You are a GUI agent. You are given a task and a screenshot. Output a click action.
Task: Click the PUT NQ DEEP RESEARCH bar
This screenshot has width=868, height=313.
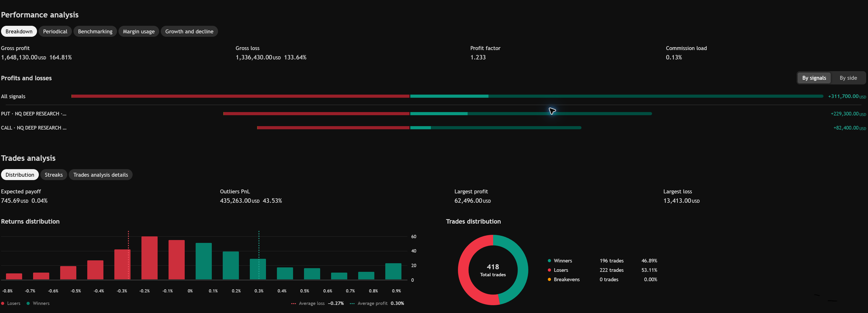pos(437,114)
